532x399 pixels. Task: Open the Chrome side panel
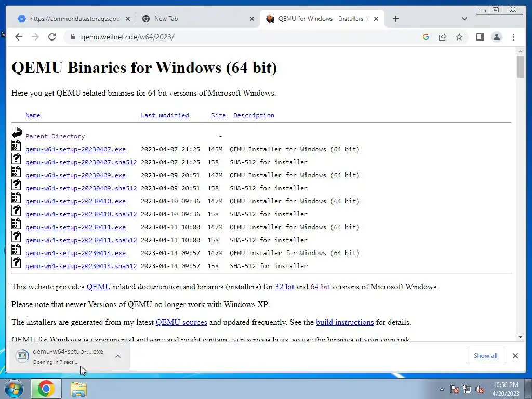tap(480, 37)
